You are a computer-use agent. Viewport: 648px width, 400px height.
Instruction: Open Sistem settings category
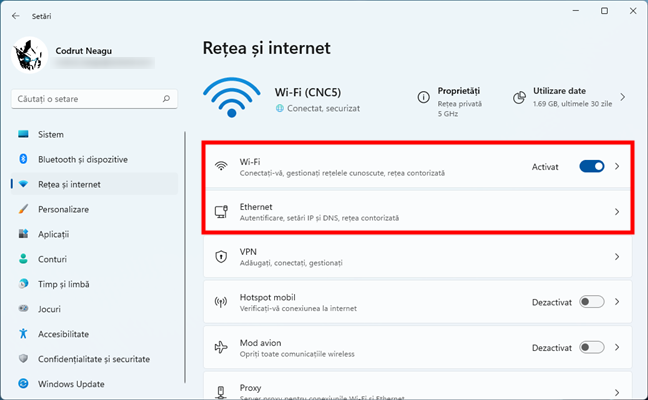pyautogui.click(x=95, y=134)
